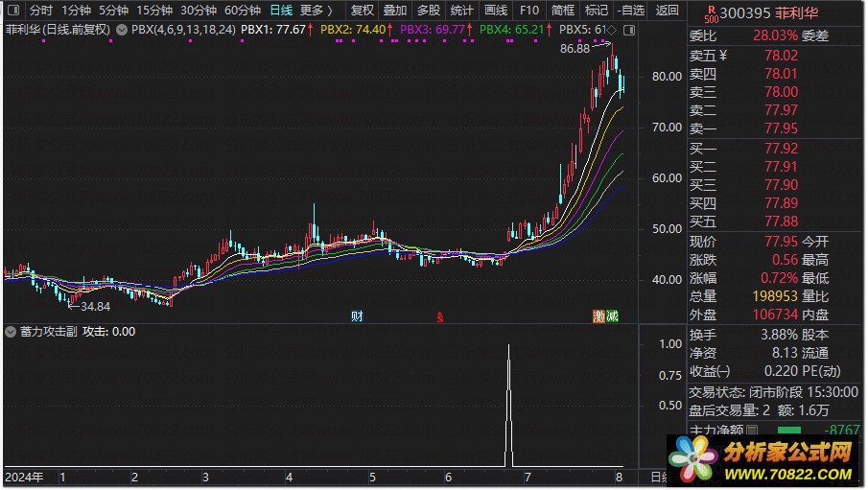This screenshot has height=490, width=868.
Task: Click the green 主力净额 bar
Action: (788, 431)
